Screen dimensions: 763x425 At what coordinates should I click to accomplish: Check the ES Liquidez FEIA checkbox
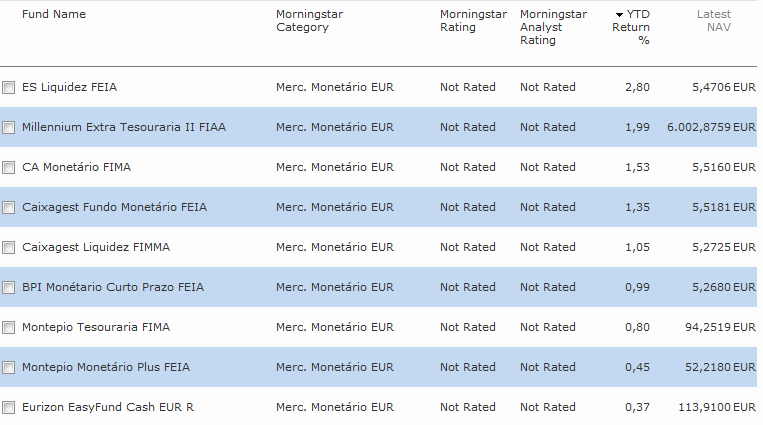[x=9, y=88]
